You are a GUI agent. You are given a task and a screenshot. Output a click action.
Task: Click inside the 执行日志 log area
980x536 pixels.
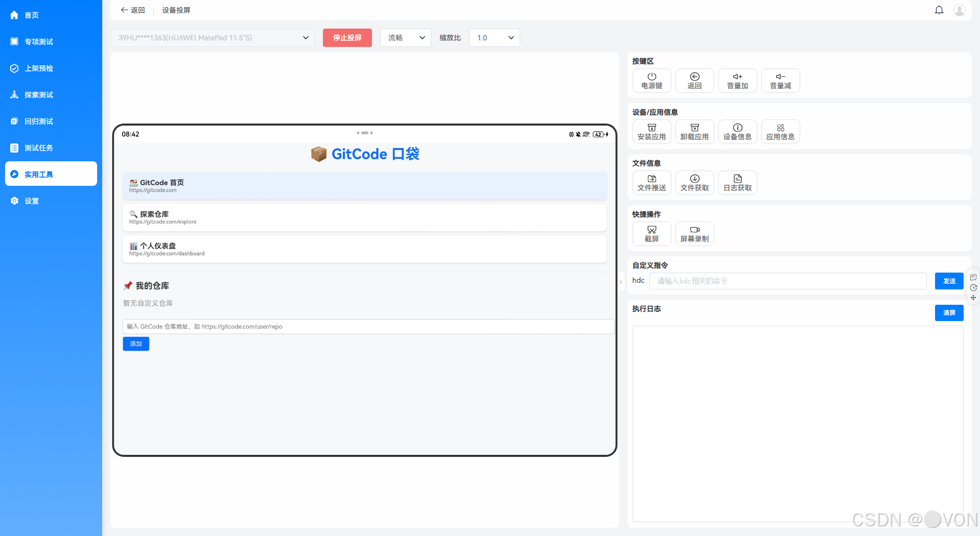[x=798, y=424]
